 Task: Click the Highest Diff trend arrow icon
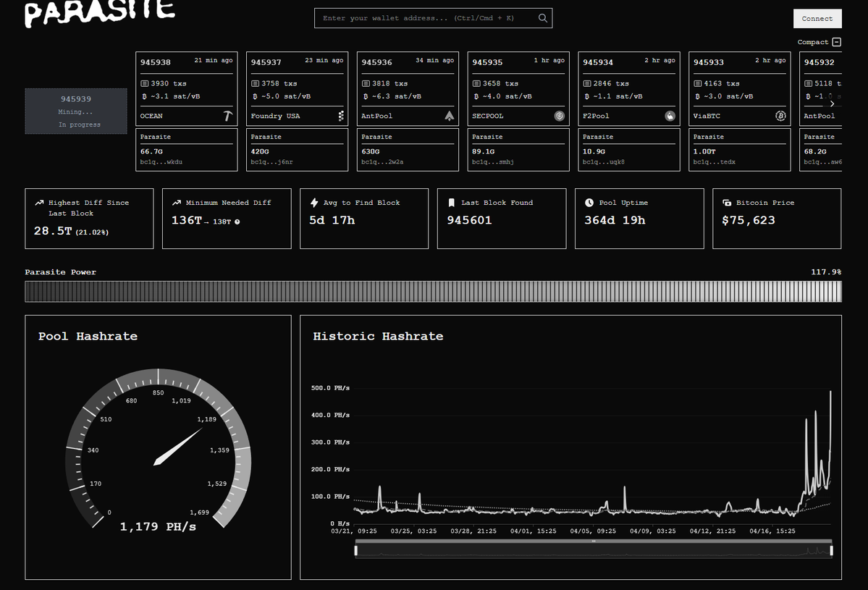(39, 203)
